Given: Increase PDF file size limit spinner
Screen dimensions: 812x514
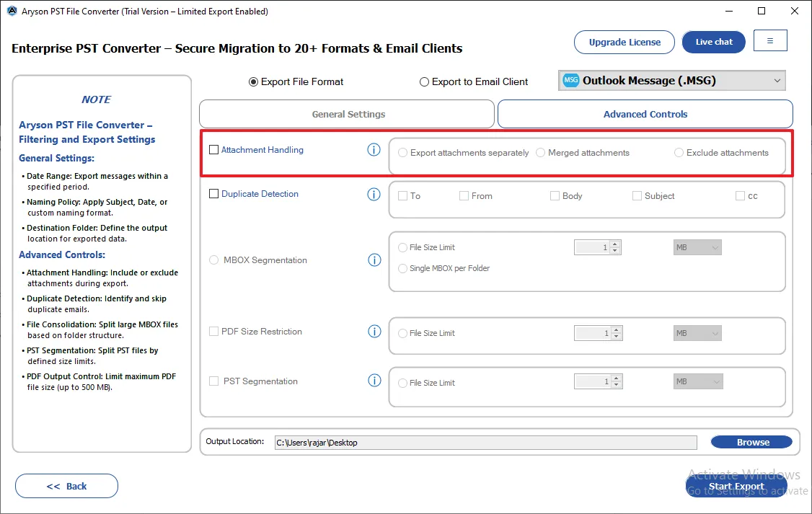Looking at the screenshot, I should click(x=617, y=329).
